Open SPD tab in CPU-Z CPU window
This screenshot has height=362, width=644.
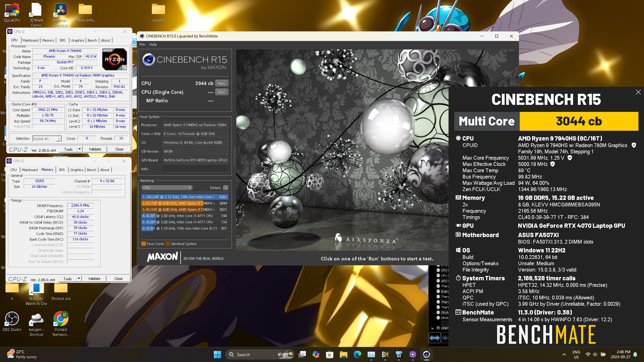click(x=62, y=40)
